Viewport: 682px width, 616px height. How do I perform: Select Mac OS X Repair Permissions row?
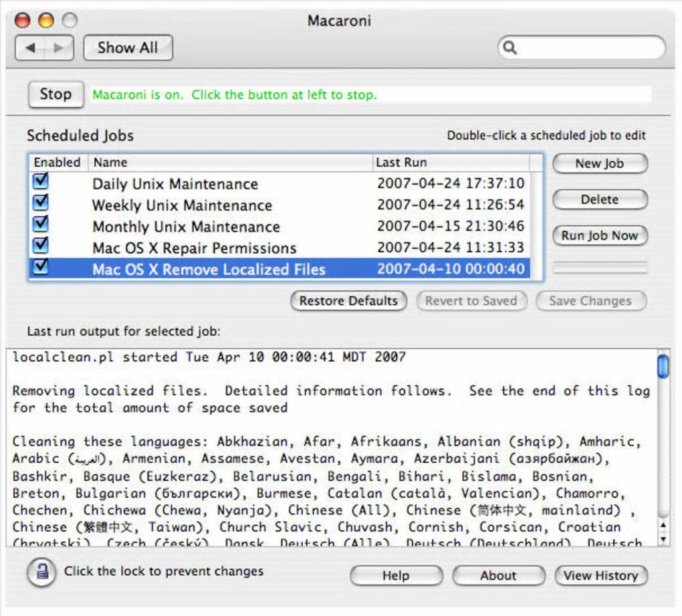[279, 247]
